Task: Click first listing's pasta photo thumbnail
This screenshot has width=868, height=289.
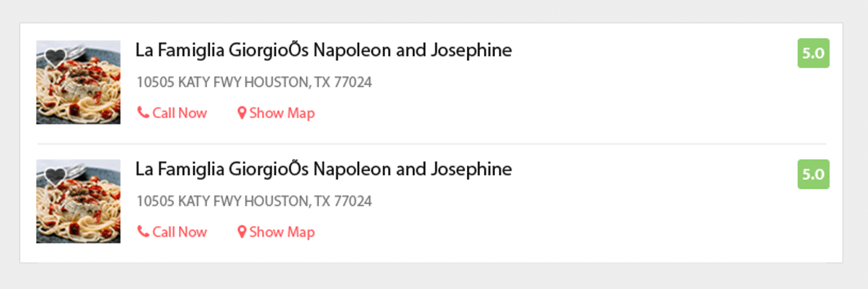Action: [78, 92]
